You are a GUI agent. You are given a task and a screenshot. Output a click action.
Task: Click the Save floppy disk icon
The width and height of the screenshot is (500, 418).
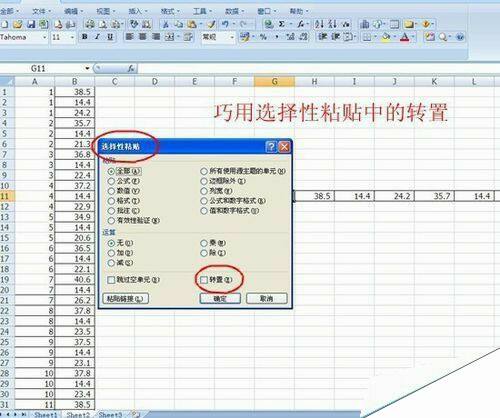point(31,24)
